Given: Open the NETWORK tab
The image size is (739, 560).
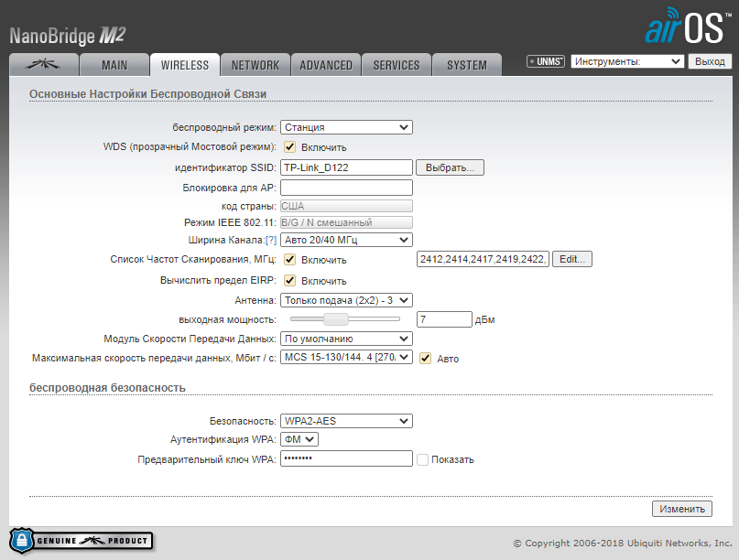Looking at the screenshot, I should [255, 65].
